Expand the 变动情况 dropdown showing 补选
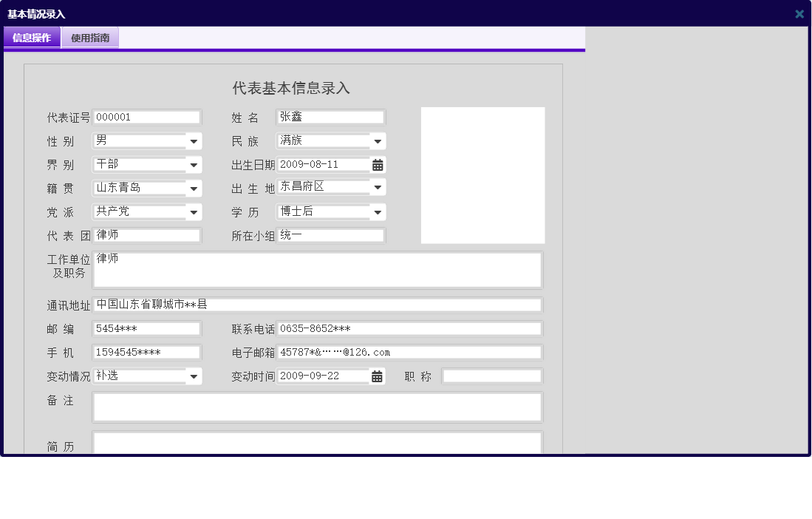This screenshot has width=812, height=519. tap(194, 376)
